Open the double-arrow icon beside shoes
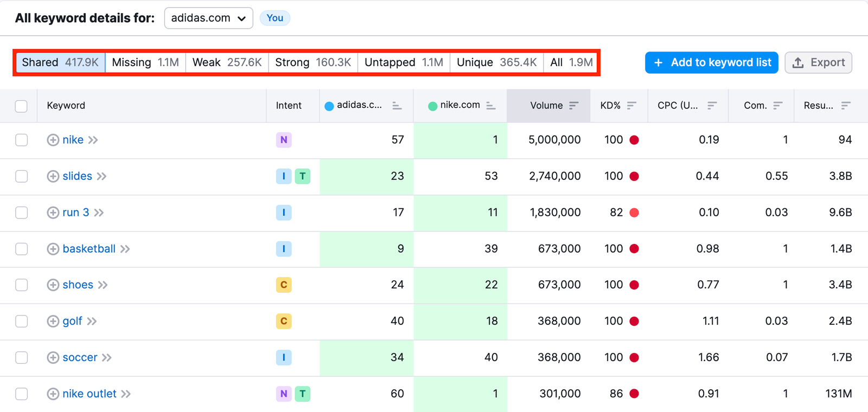Viewport: 868px width, 412px height. [x=103, y=285]
